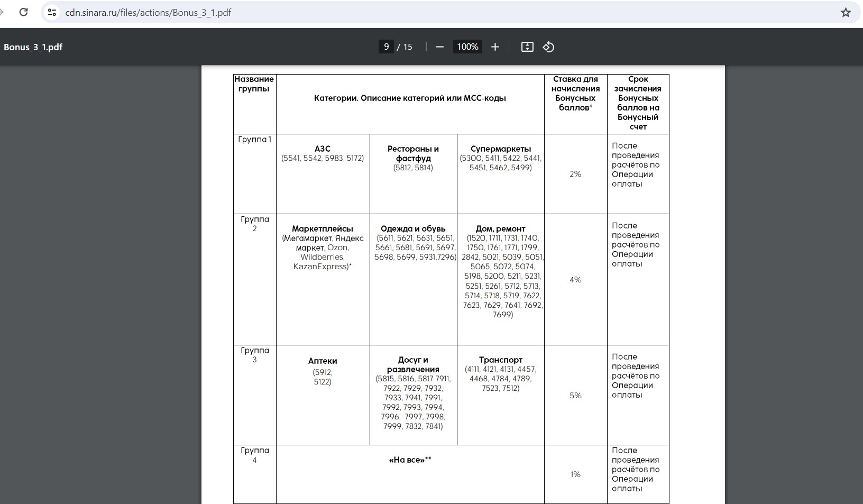Open site information icon in address bar
Image resolution: width=863 pixels, height=504 pixels.
[x=52, y=12]
